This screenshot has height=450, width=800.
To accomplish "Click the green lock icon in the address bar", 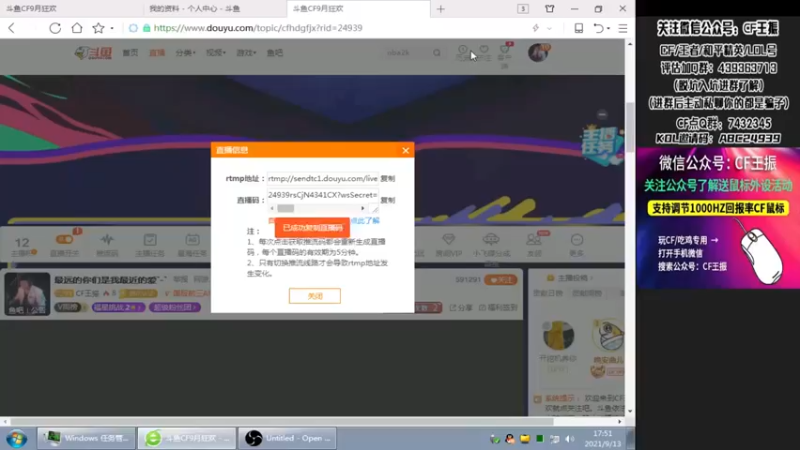I will [146, 28].
